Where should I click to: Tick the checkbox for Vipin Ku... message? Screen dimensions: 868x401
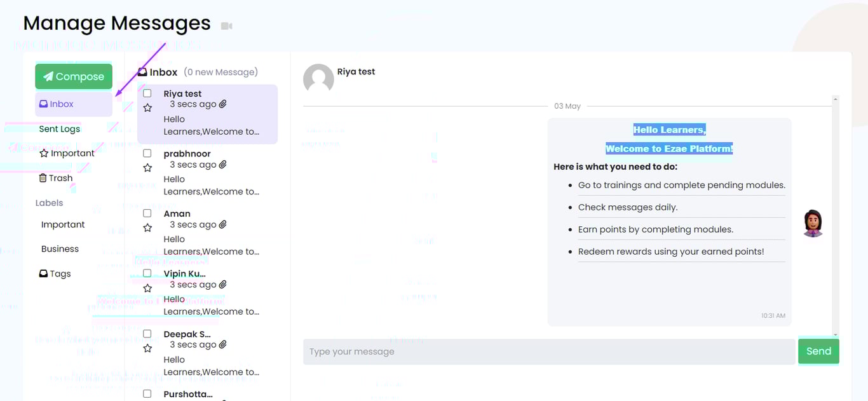pyautogui.click(x=147, y=273)
